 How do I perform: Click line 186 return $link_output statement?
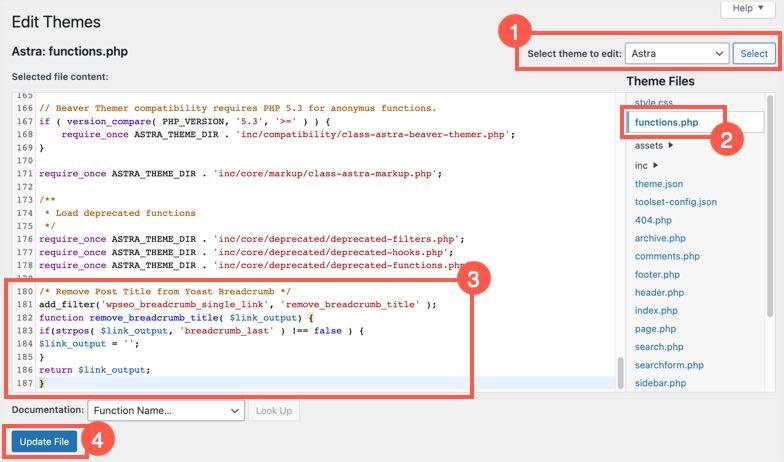[x=94, y=370]
